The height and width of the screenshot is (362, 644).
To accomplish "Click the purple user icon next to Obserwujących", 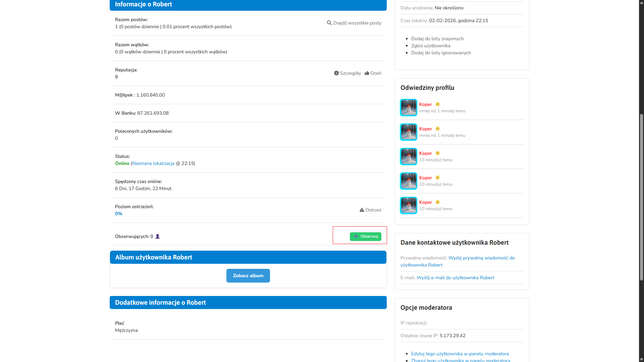I will 158,236.
